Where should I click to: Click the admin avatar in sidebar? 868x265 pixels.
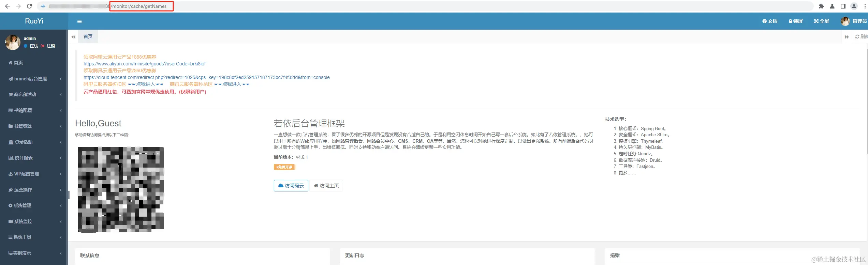(13, 42)
